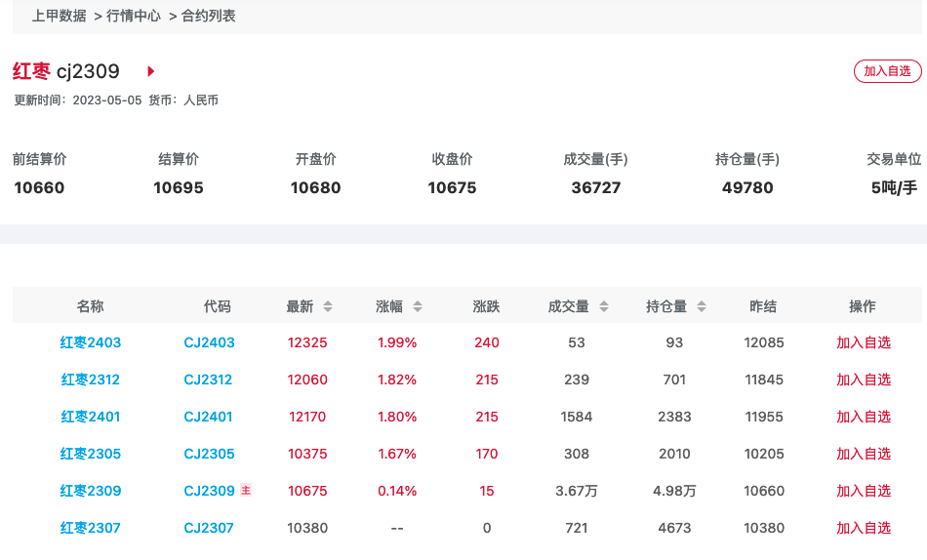
Task: Sort table by 涨幅 column arrows
Action: 418,306
